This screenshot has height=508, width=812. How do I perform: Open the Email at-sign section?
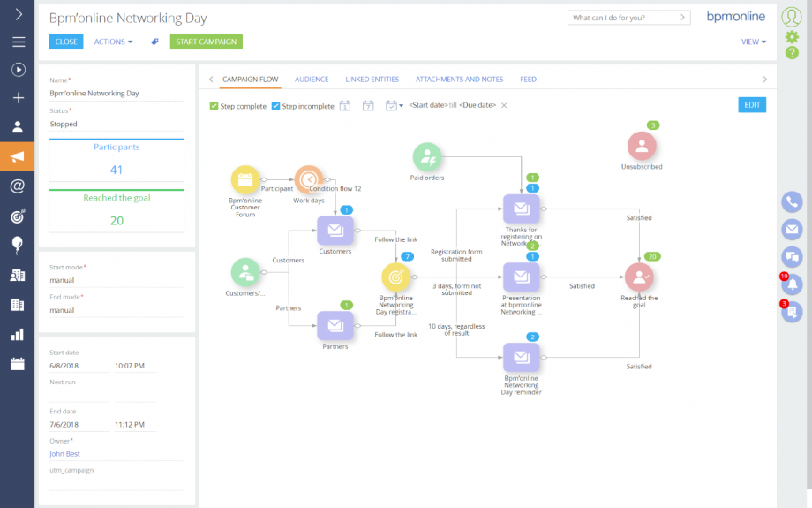[18, 186]
